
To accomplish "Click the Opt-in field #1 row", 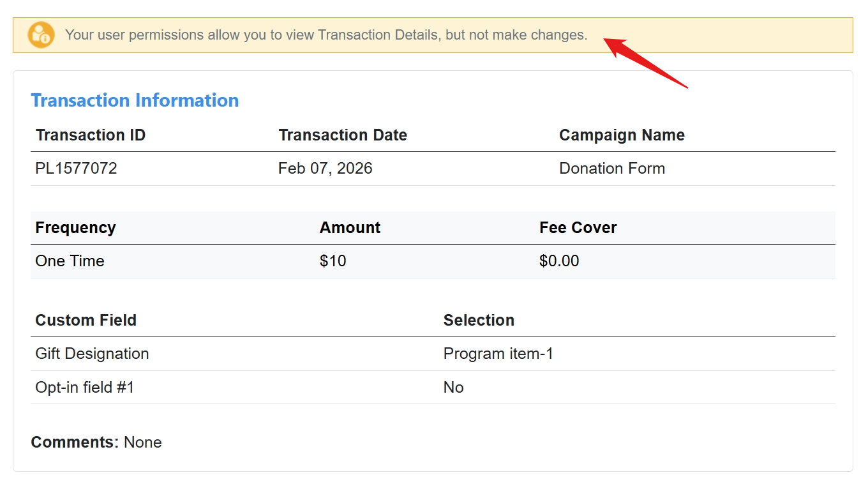I will click(x=433, y=388).
